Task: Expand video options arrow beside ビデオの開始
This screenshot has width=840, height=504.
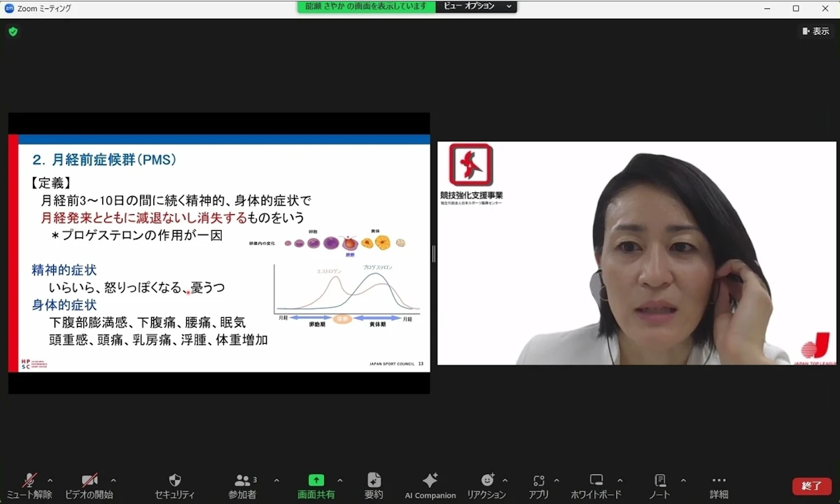Action: (x=113, y=481)
